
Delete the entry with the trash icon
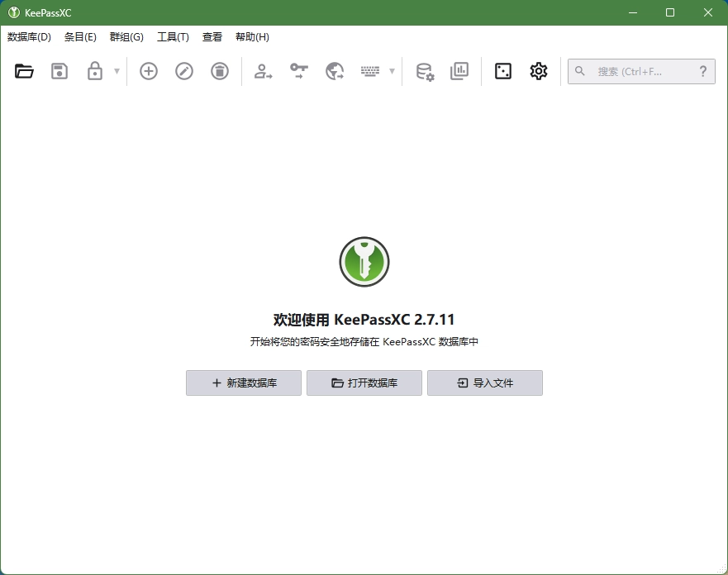click(x=219, y=71)
